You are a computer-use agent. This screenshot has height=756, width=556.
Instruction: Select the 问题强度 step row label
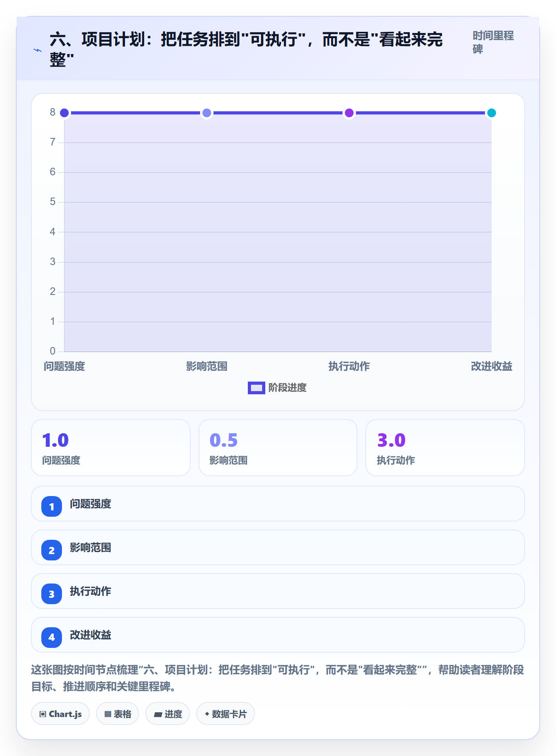(x=91, y=504)
